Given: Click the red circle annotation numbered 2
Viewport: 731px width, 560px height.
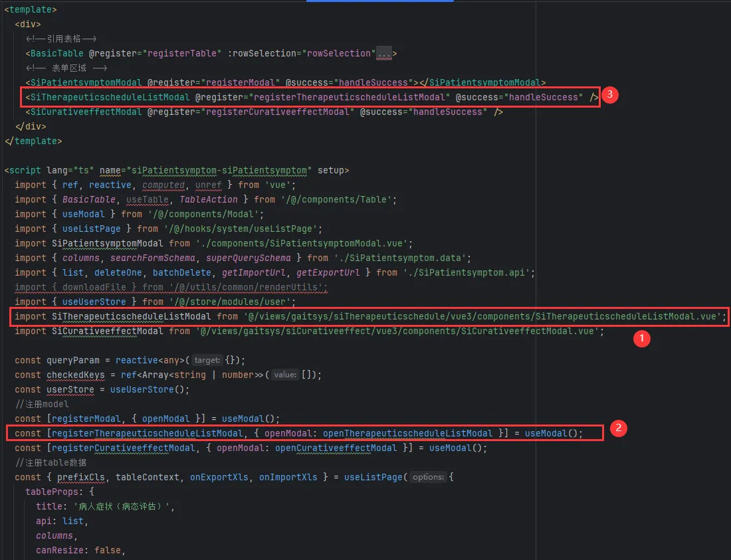Looking at the screenshot, I should coord(618,428).
